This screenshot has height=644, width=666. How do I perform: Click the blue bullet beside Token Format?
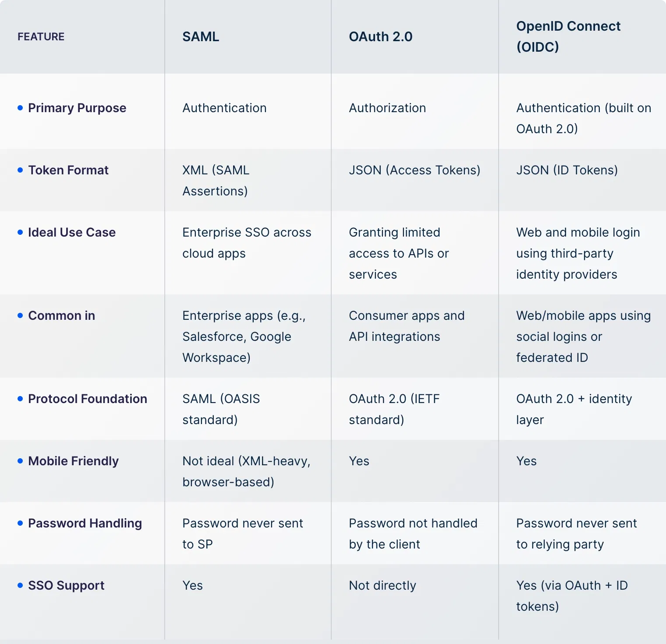point(20,170)
